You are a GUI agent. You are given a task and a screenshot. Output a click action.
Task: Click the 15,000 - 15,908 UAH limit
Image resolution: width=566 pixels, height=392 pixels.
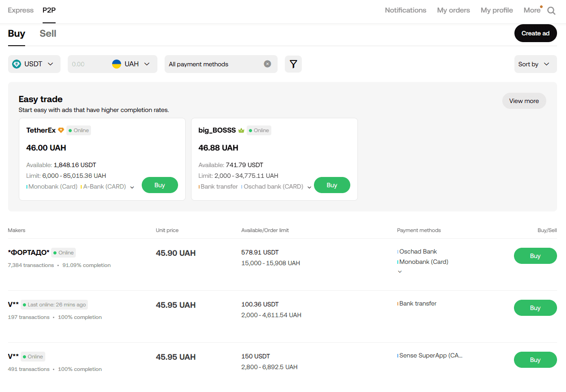pos(270,263)
